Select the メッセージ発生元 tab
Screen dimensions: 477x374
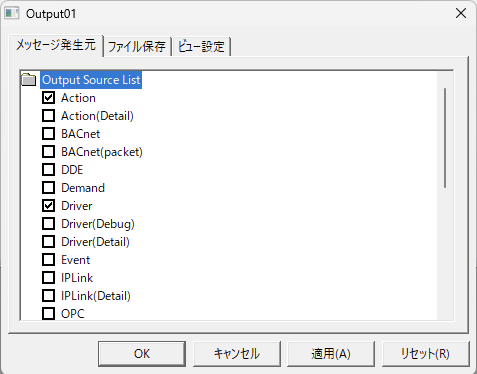click(x=56, y=45)
